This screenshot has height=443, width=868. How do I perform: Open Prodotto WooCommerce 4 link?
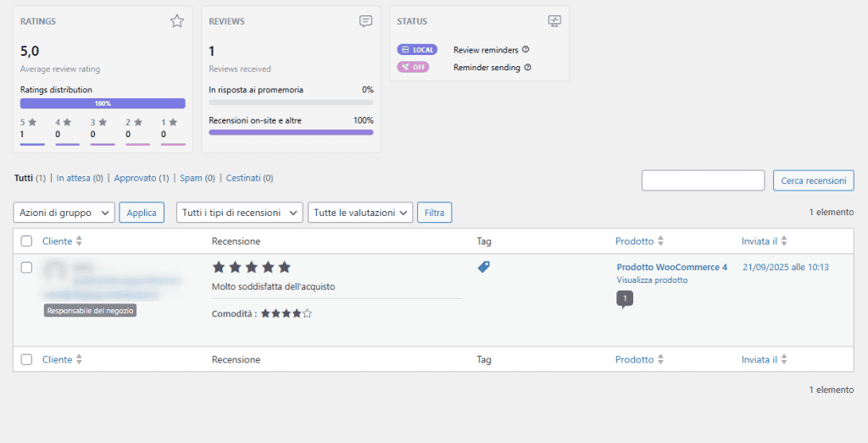pos(672,267)
